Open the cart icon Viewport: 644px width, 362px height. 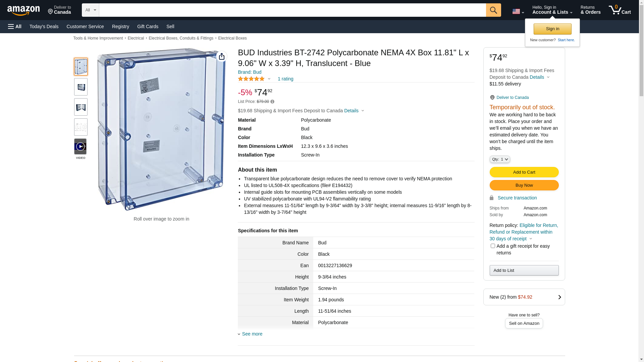[x=620, y=10]
